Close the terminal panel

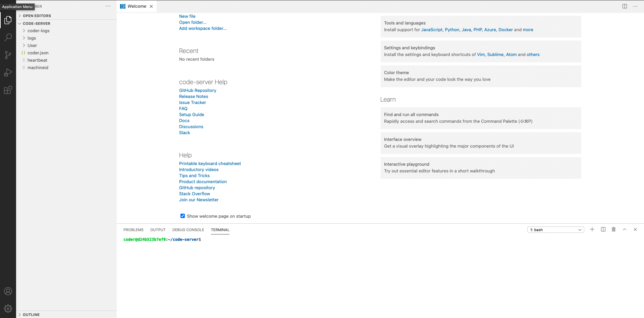tap(635, 229)
